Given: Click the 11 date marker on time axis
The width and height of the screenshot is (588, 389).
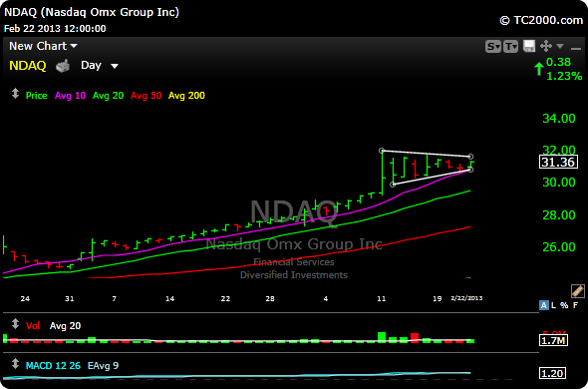Looking at the screenshot, I should tap(382, 299).
